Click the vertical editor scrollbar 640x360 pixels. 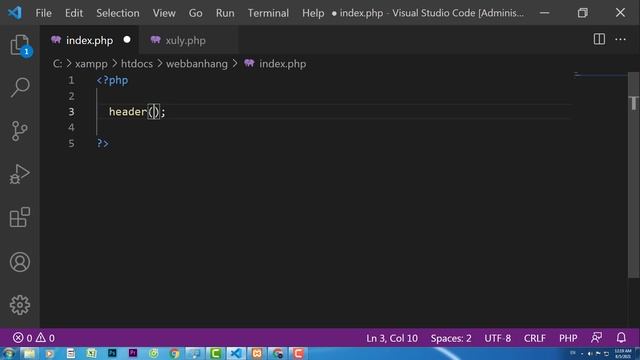point(633,176)
